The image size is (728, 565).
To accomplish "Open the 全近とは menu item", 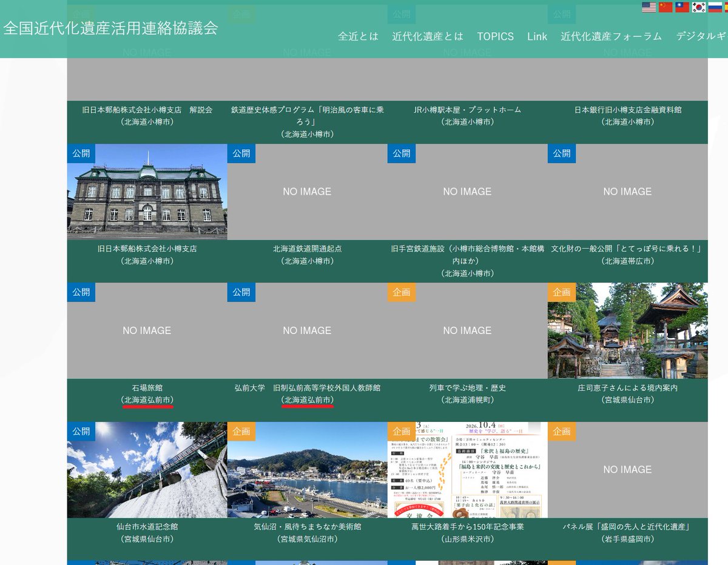I will pyautogui.click(x=358, y=36).
